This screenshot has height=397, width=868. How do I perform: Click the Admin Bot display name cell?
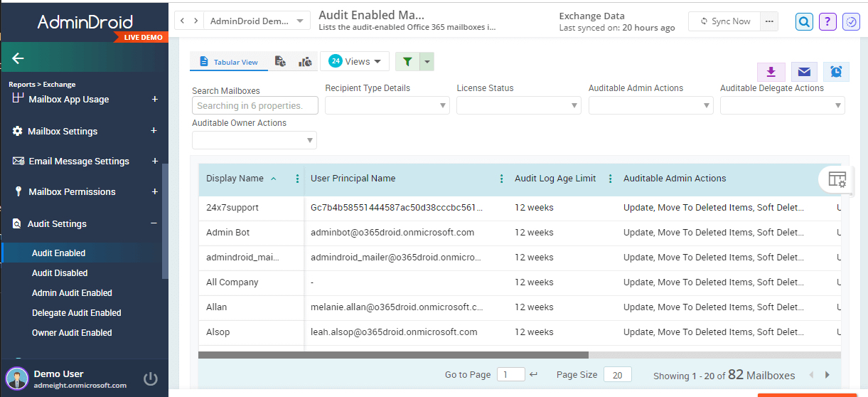pos(227,233)
